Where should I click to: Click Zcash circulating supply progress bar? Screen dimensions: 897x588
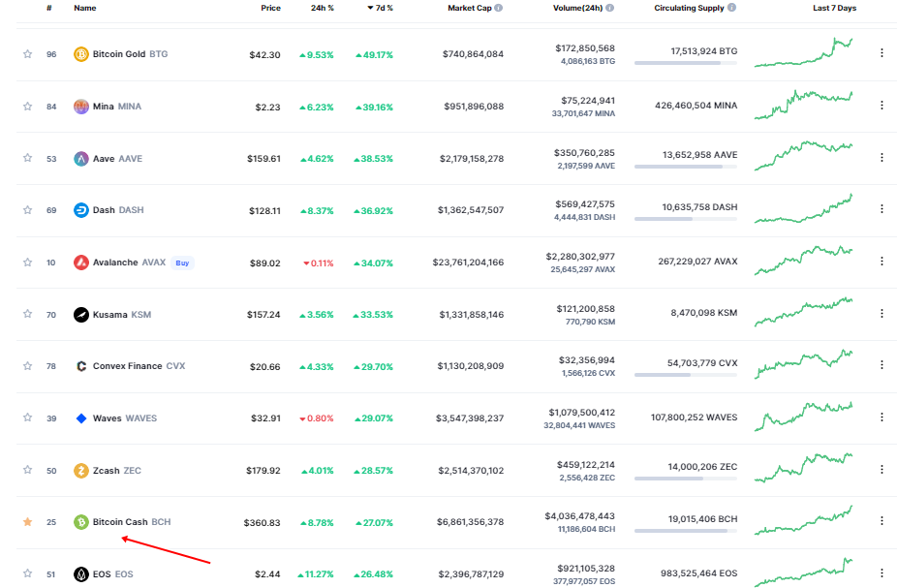coord(685,479)
